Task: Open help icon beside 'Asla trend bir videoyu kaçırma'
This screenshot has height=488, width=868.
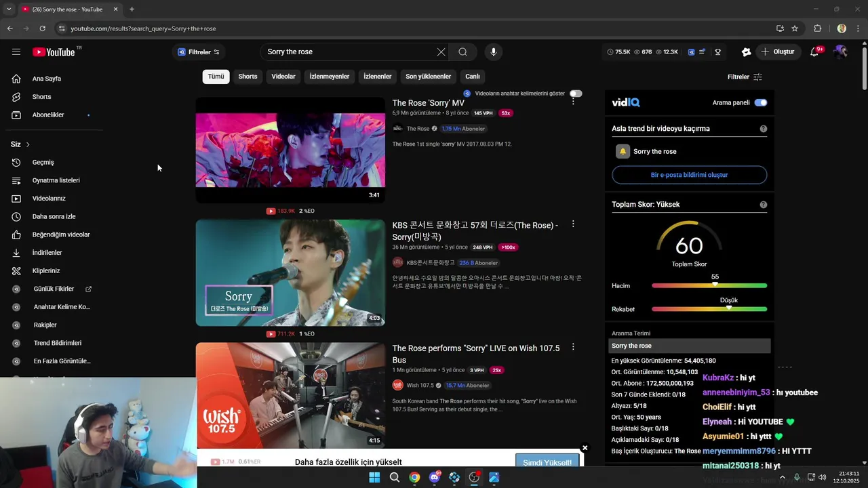Action: (764, 129)
